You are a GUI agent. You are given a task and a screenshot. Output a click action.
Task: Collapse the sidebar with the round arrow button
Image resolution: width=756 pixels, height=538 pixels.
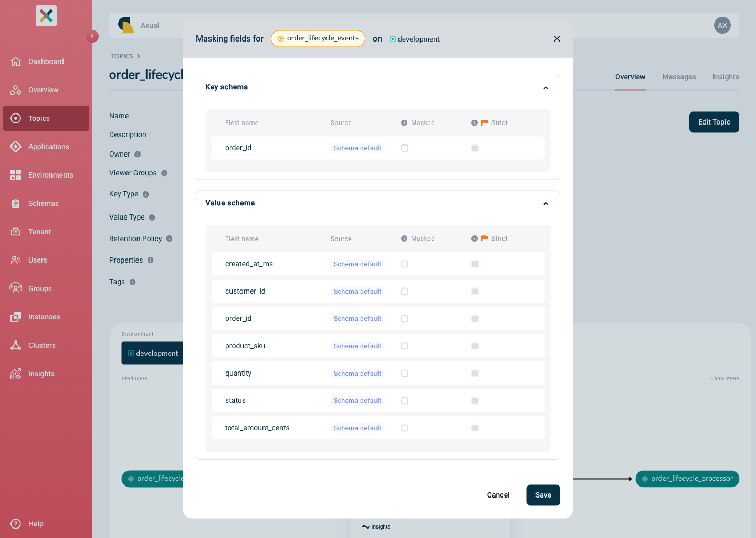pyautogui.click(x=92, y=36)
